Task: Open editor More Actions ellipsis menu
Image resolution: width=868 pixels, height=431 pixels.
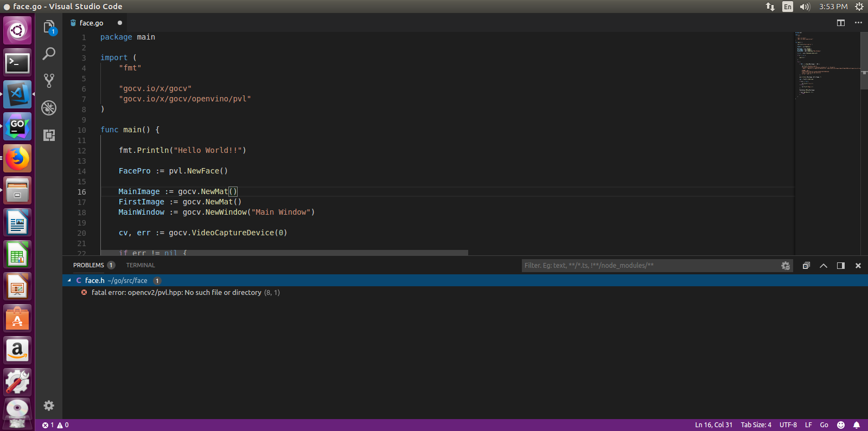Action: 858,23
